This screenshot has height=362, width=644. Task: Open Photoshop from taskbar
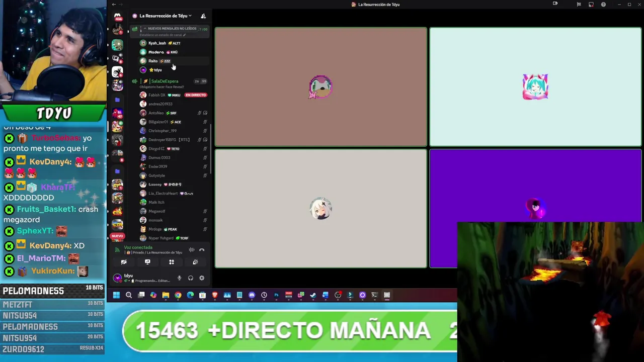pos(276,295)
